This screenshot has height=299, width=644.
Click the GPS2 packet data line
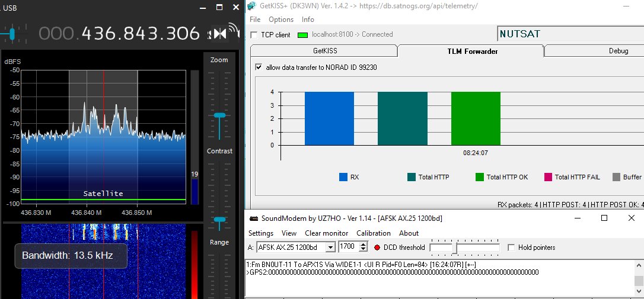(x=392, y=272)
